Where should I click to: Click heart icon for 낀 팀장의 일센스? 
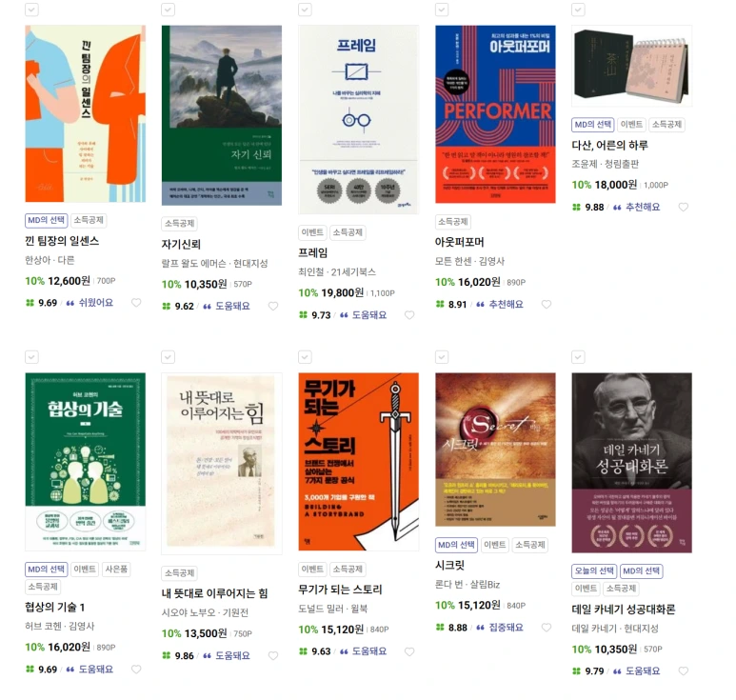(x=136, y=303)
